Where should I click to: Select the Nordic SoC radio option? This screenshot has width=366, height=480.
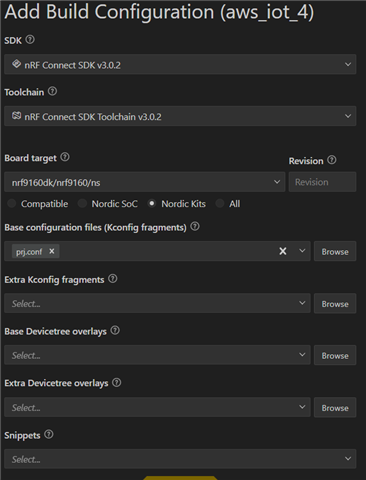[82, 203]
